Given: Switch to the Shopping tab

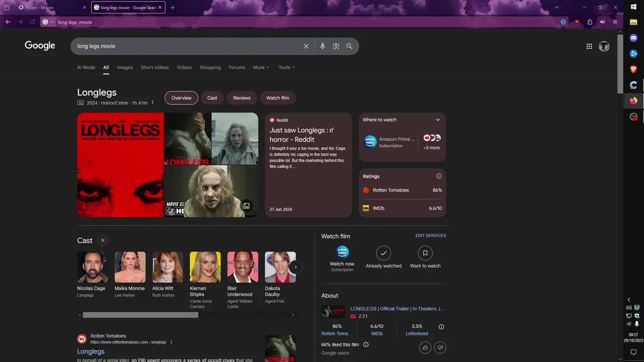Looking at the screenshot, I should coord(210,67).
